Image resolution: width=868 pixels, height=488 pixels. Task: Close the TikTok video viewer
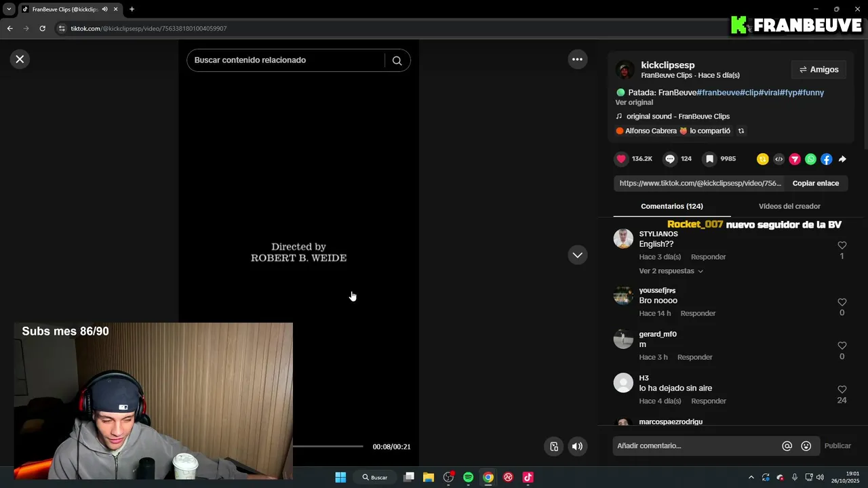[x=20, y=59]
